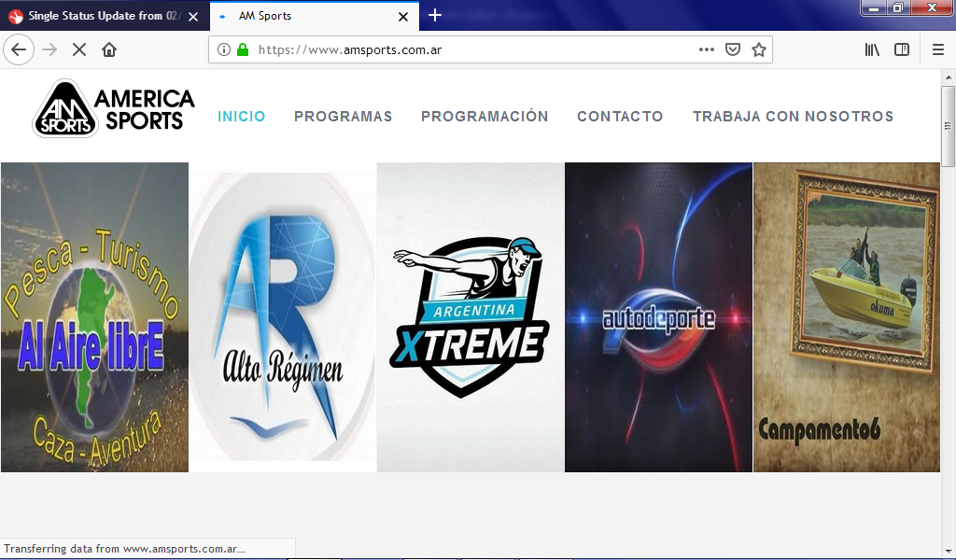
Task: Click the America Sports logo
Action: [113, 108]
